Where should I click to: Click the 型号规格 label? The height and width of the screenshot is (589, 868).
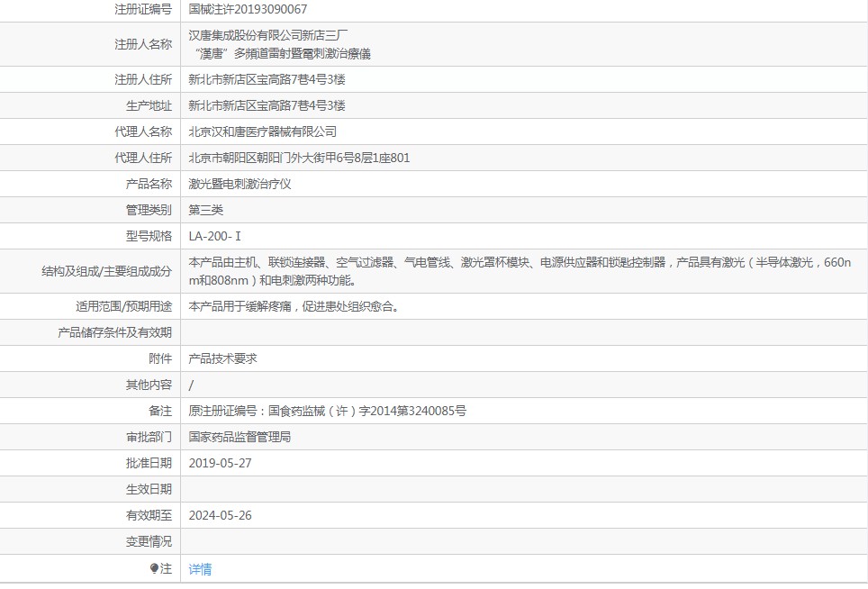pyautogui.click(x=149, y=236)
